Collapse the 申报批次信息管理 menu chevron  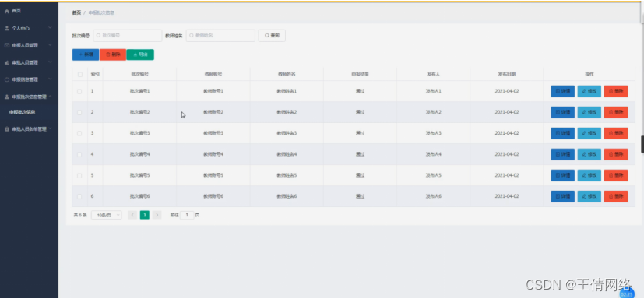[x=50, y=97]
